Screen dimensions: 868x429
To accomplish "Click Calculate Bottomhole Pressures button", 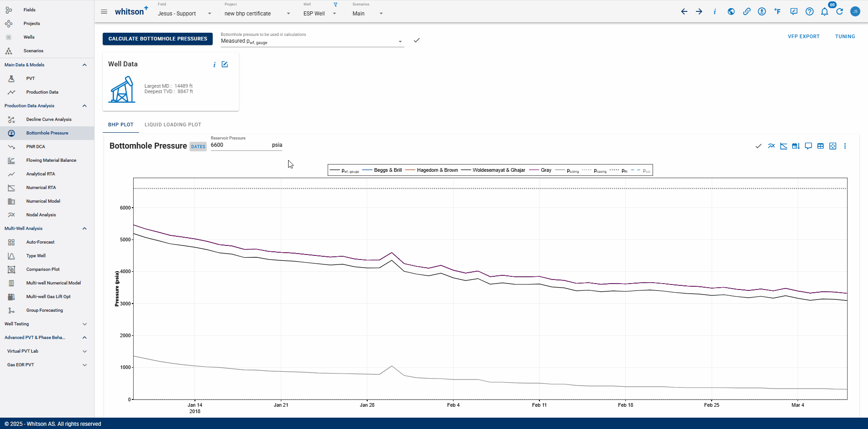I will pyautogui.click(x=158, y=39).
